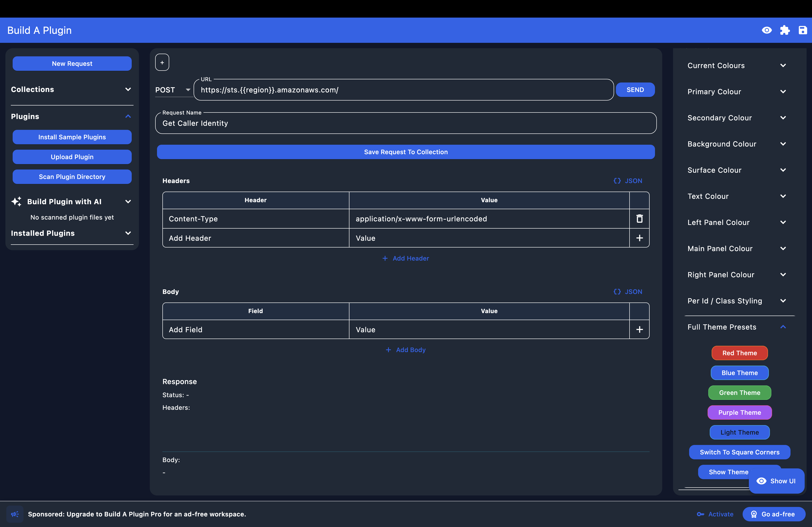Click the sparkle AI icon

[x=16, y=202]
